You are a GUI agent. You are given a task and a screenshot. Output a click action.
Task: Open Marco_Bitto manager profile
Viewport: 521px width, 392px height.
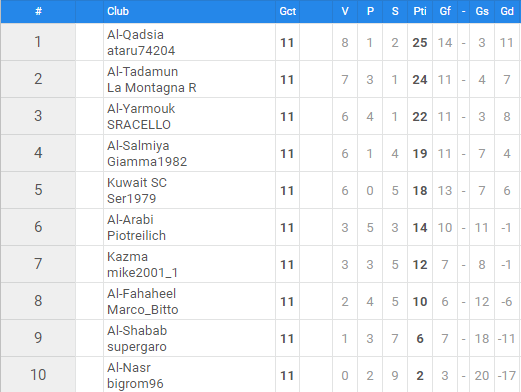coord(143,310)
